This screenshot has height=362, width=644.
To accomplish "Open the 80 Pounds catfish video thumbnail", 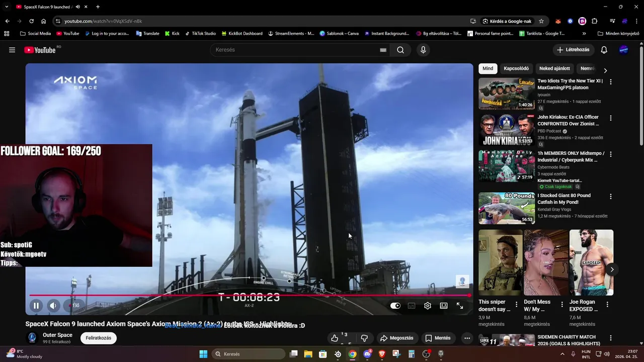I will coord(507,208).
